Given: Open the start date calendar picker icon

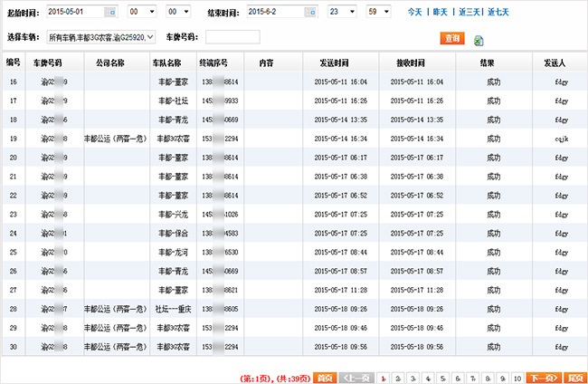Looking at the screenshot, I should pos(110,12).
